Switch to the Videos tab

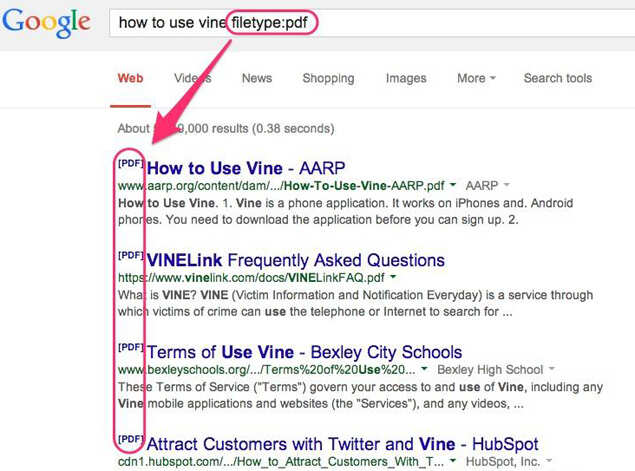click(x=192, y=78)
